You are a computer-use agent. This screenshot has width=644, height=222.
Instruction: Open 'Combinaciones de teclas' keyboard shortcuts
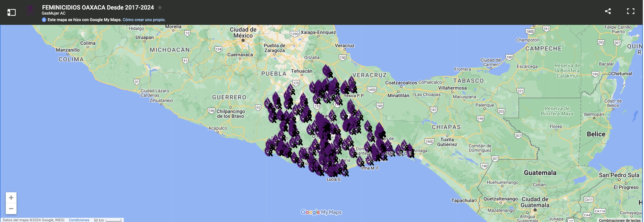tap(620, 220)
